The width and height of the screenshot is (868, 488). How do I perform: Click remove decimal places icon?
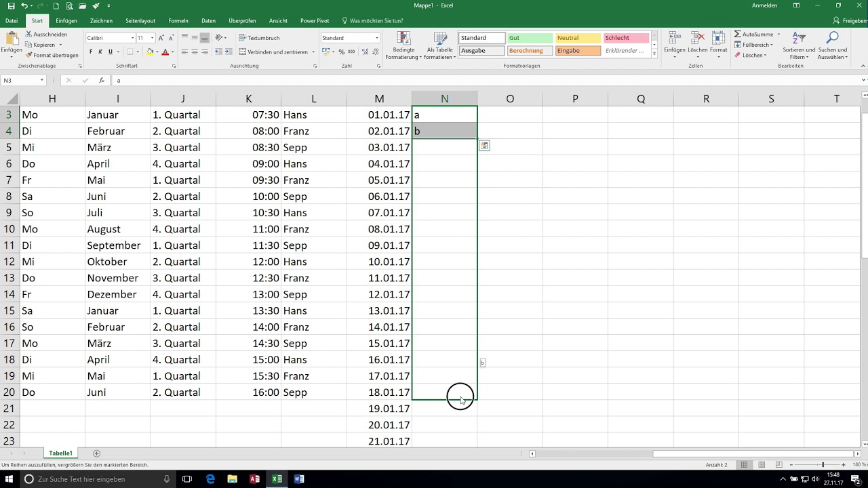(x=374, y=52)
